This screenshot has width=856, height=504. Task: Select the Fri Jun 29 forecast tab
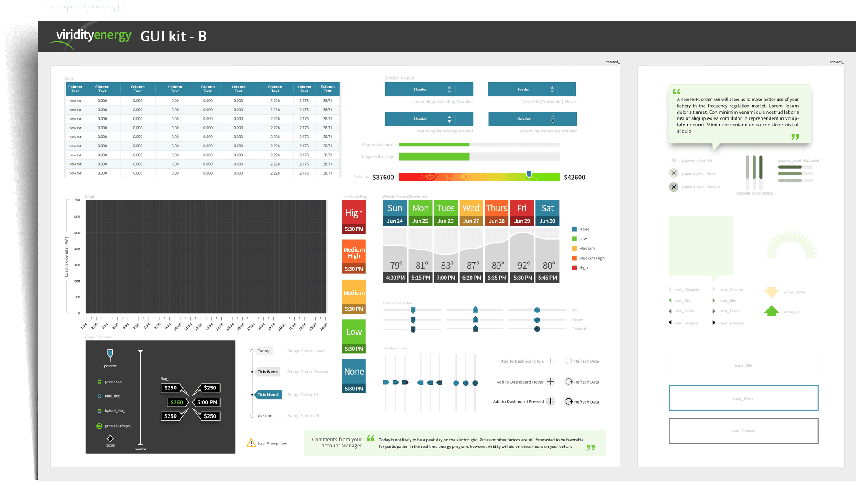pos(522,213)
